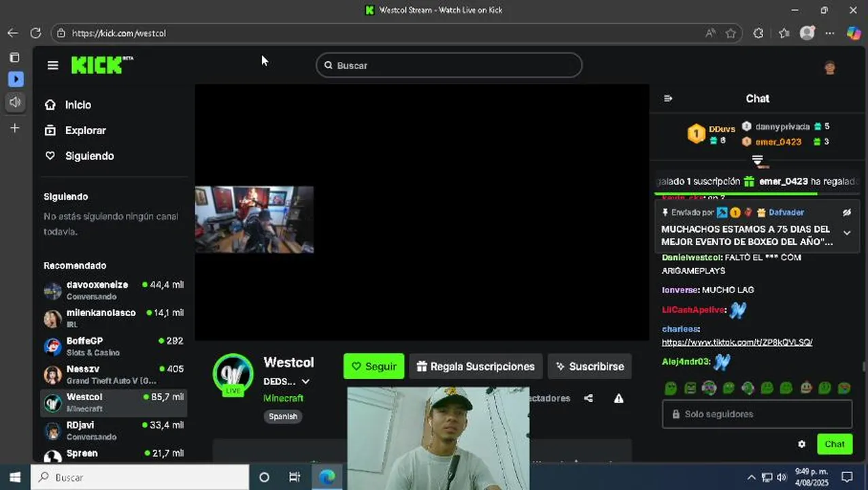This screenshot has height=490, width=868.
Task: Click username Danielwestcol in chat
Action: [691, 257]
